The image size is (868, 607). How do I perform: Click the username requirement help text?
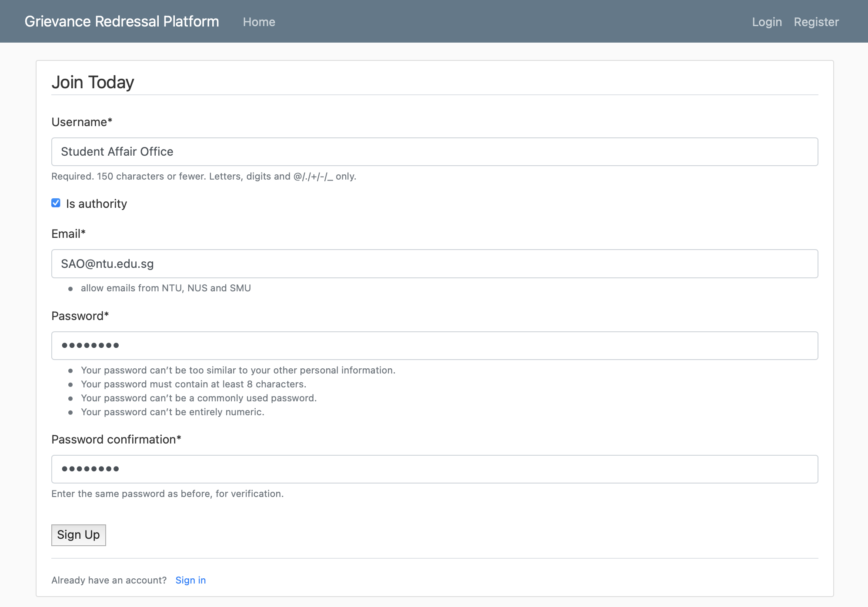click(204, 177)
